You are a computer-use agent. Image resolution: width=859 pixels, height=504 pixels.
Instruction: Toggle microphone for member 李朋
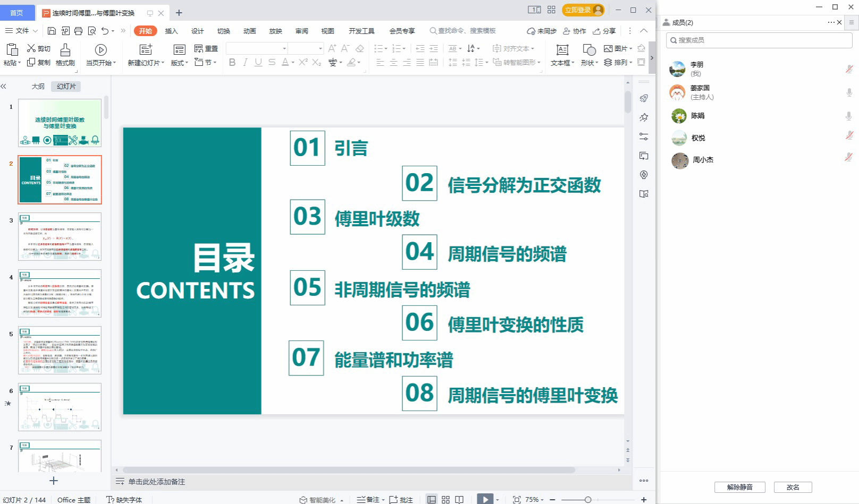point(849,69)
